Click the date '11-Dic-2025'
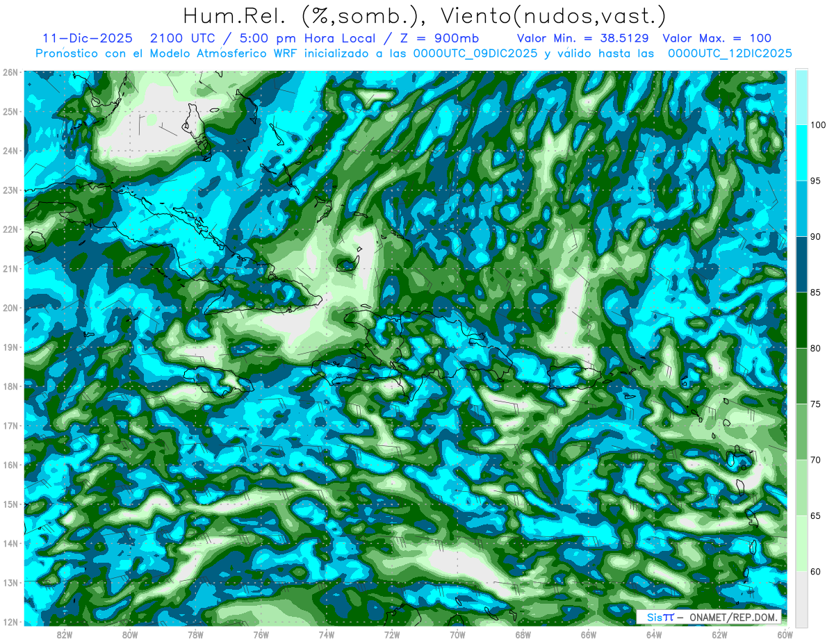The height and width of the screenshot is (644, 834). 88,38
